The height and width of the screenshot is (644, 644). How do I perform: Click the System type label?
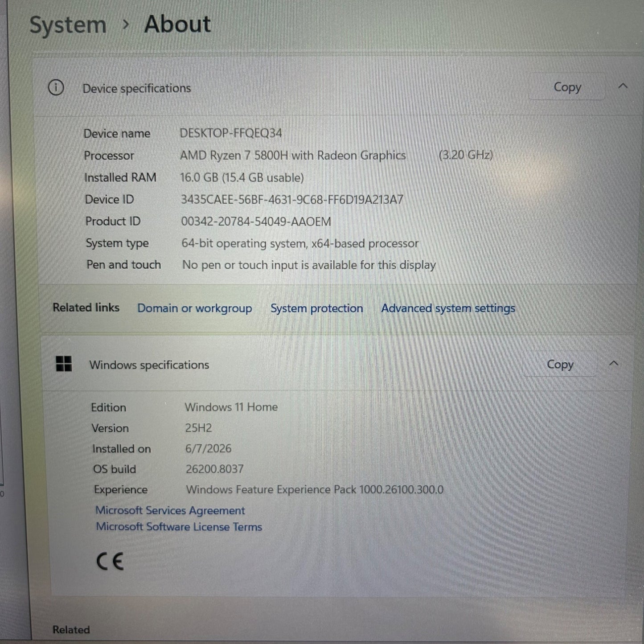point(117,243)
